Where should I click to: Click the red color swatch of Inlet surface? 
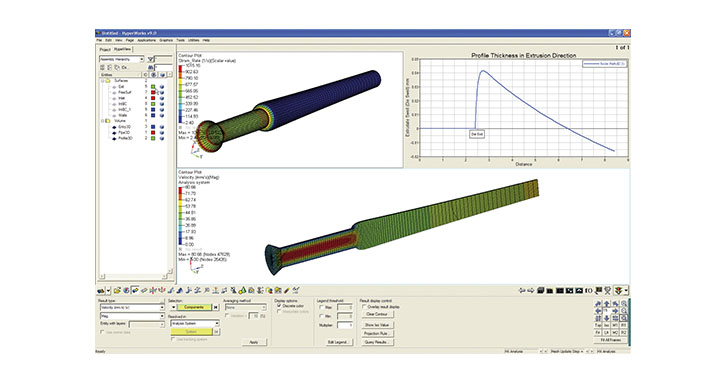tap(153, 98)
